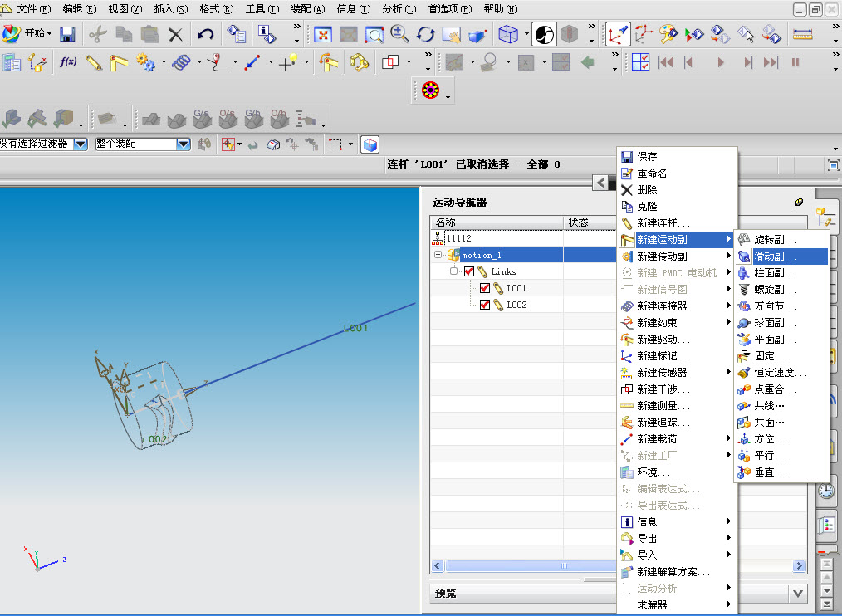
Task: Select 新建驱动 in context menu
Action: [677, 340]
